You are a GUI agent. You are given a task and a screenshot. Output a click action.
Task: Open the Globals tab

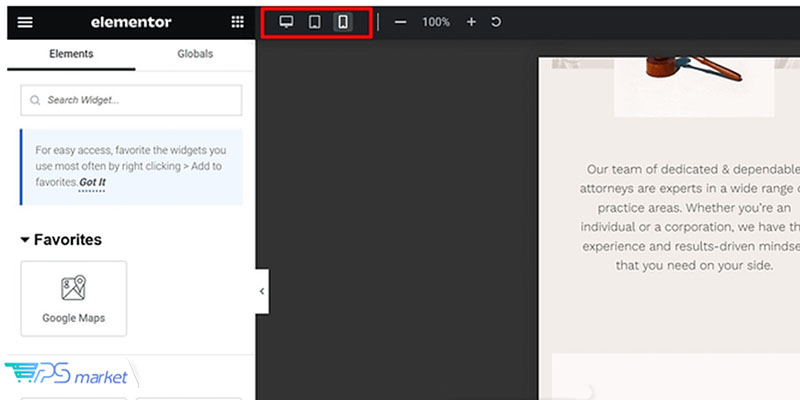(x=195, y=54)
